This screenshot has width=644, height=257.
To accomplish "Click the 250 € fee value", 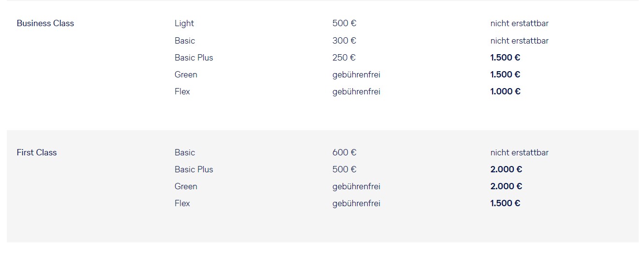I will (x=344, y=58).
